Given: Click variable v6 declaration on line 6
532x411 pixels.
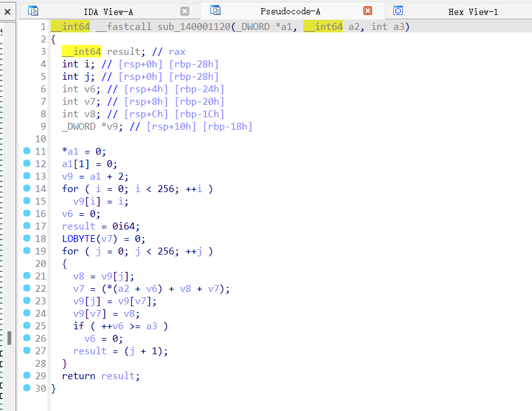Looking at the screenshot, I should click(x=81, y=89).
